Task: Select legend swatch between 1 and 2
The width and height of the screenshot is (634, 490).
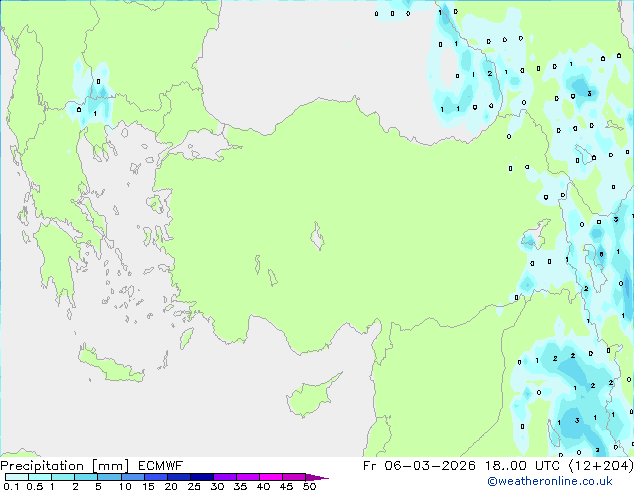Action: 63,477
